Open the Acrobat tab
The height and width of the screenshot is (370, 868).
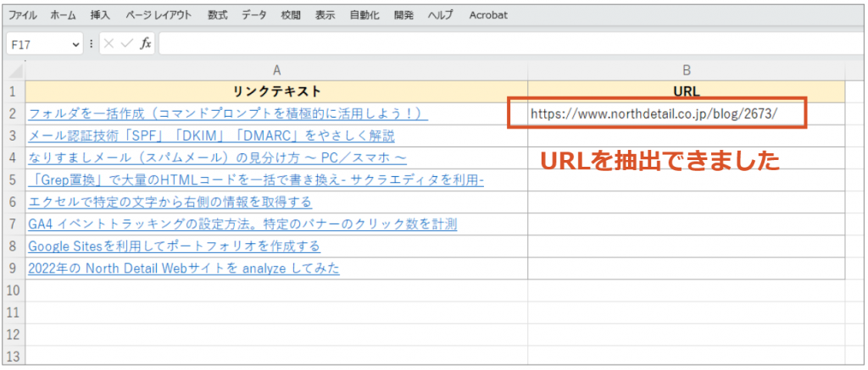point(488,15)
